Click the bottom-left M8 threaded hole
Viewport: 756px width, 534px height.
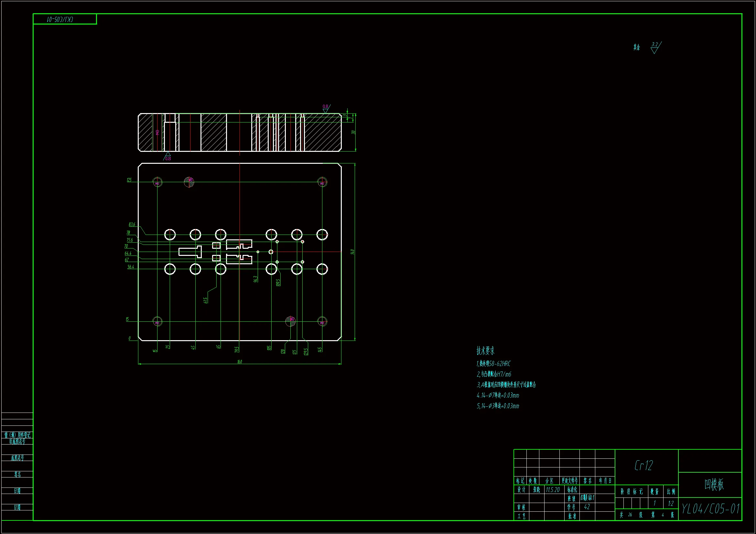pos(157,321)
